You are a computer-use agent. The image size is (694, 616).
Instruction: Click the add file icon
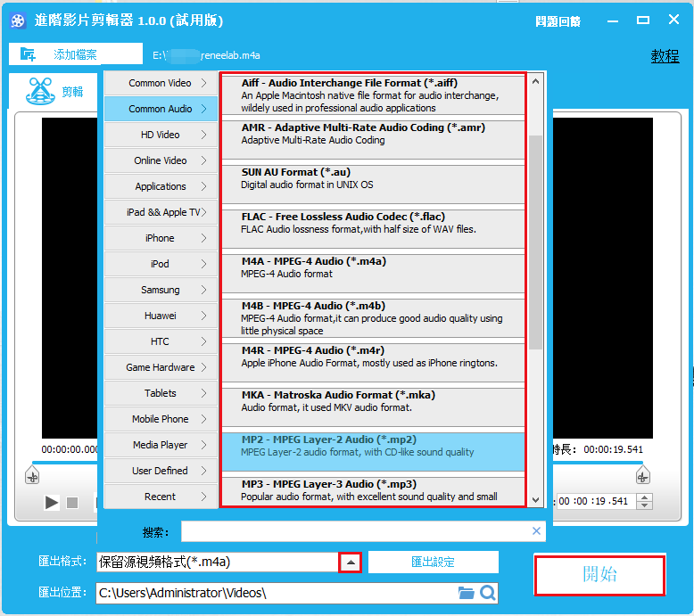(28, 54)
